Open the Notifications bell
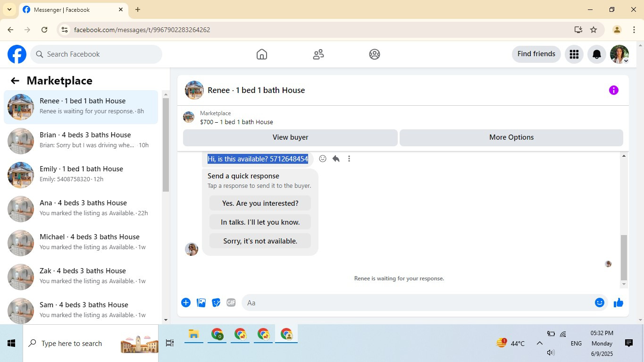The image size is (644, 362). click(597, 54)
